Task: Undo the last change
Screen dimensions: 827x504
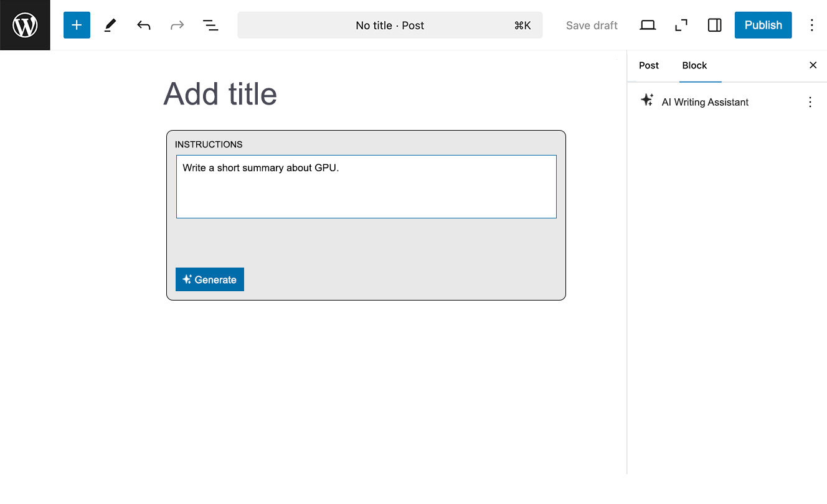Action: (x=144, y=25)
